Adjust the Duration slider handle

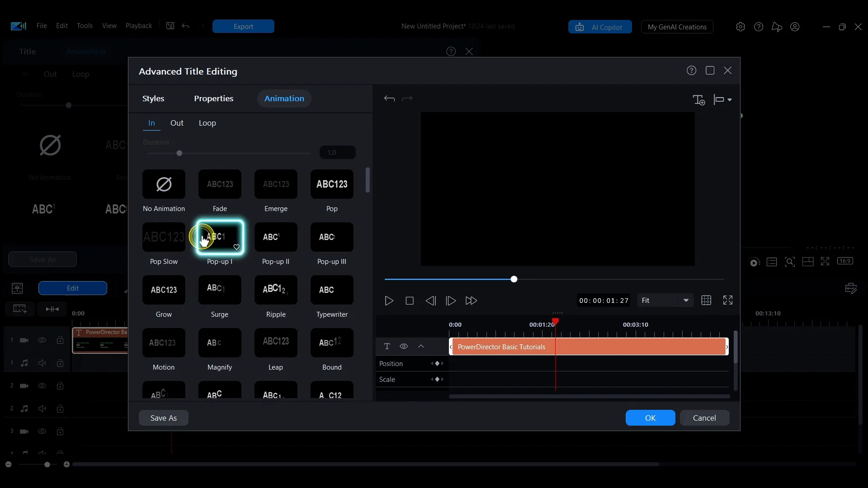179,153
